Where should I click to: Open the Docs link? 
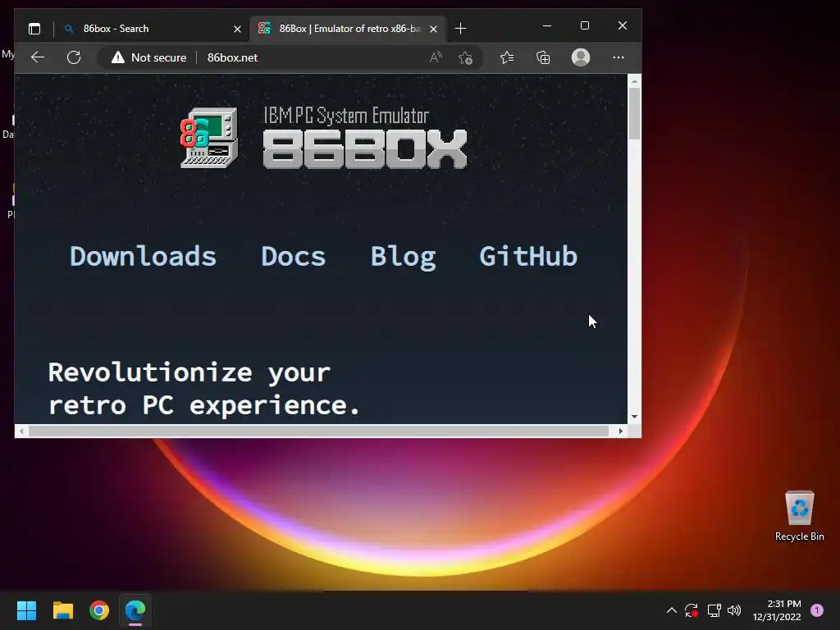(x=293, y=256)
